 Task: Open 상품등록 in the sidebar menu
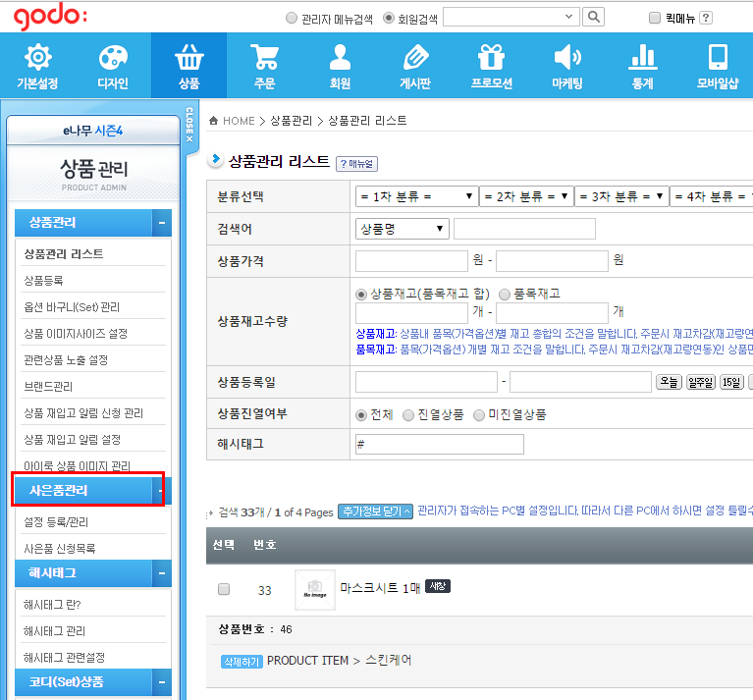click(x=43, y=280)
